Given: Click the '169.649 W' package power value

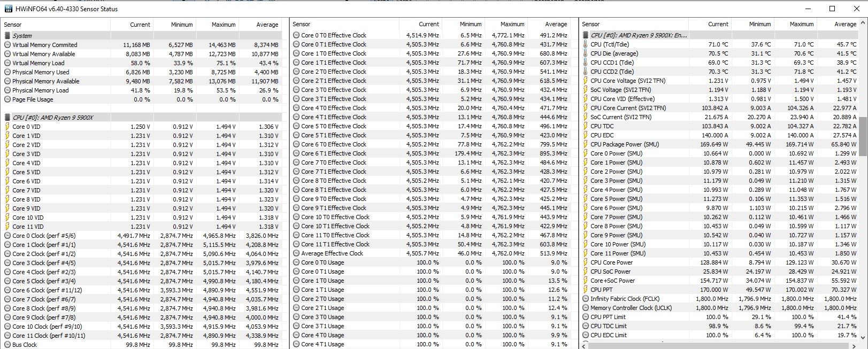Looking at the screenshot, I should (x=716, y=144).
